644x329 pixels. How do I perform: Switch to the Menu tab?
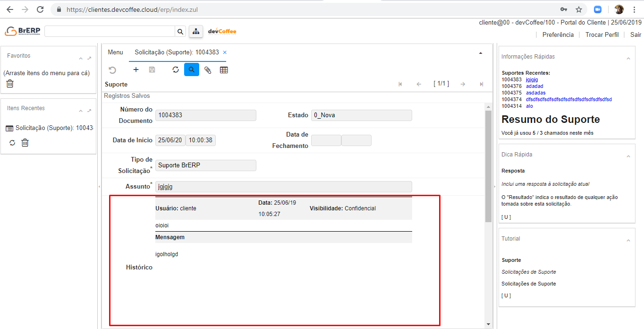click(115, 52)
